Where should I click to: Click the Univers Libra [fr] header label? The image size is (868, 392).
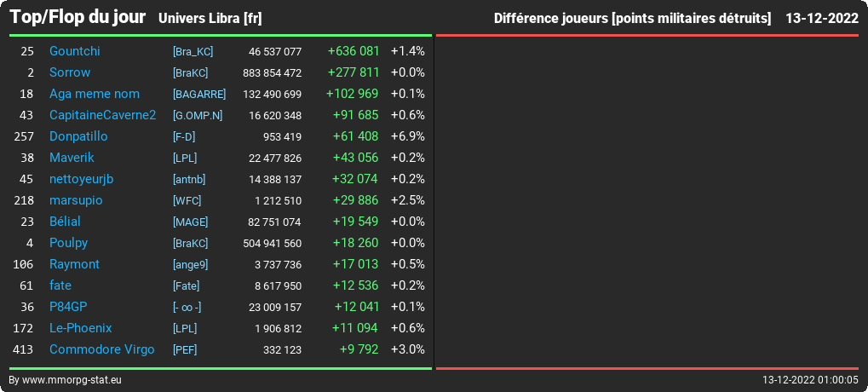[210, 18]
